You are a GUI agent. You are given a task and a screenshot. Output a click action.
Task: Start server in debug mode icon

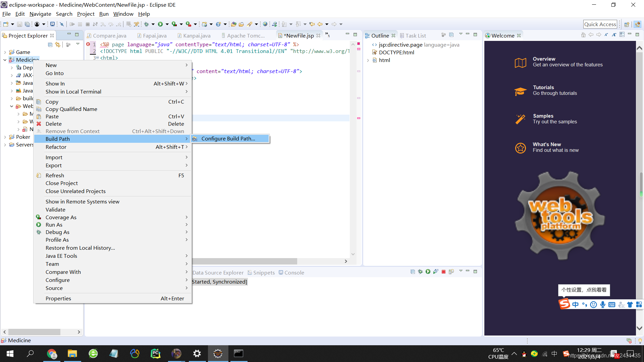pyautogui.click(x=420, y=272)
